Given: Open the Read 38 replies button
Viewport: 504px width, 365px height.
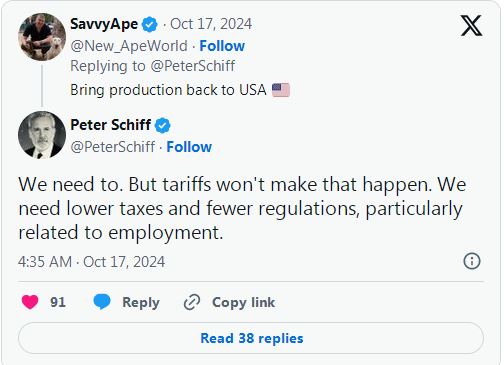Looking at the screenshot, I should (x=251, y=338).
